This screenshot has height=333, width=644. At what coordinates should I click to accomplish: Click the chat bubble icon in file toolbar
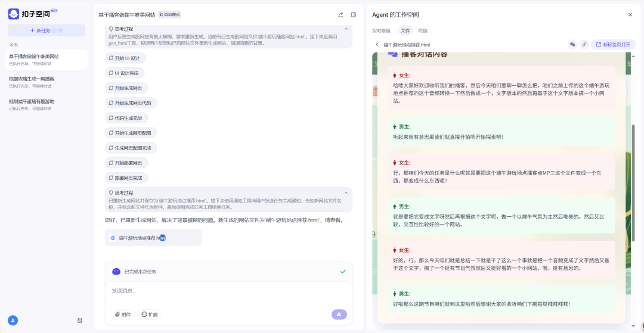[x=572, y=45]
